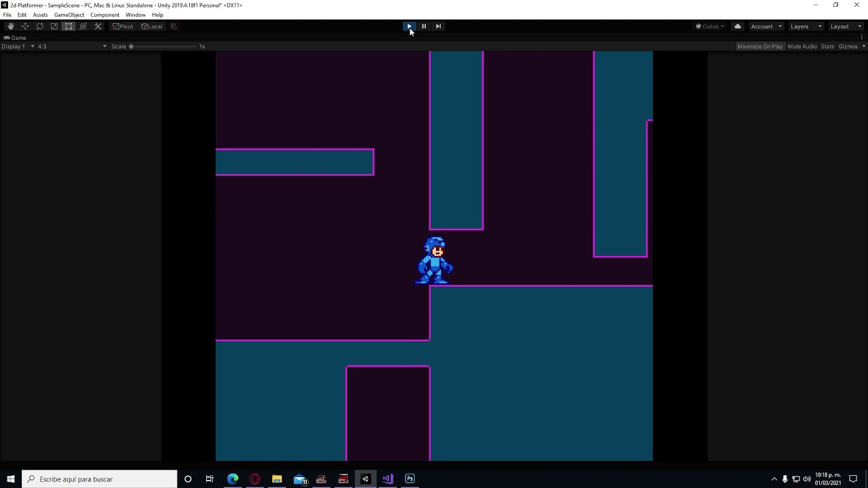Toggle Pivot handle position

point(123,26)
